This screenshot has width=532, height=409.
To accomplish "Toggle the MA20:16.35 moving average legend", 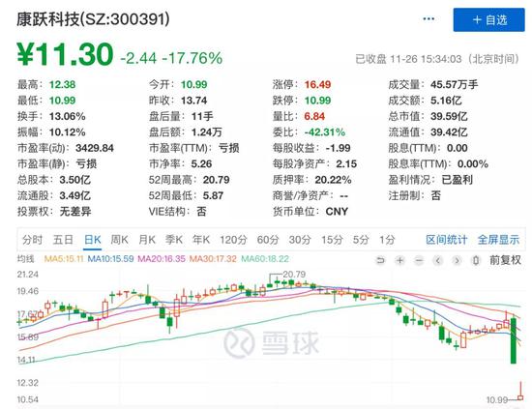I will (162, 259).
